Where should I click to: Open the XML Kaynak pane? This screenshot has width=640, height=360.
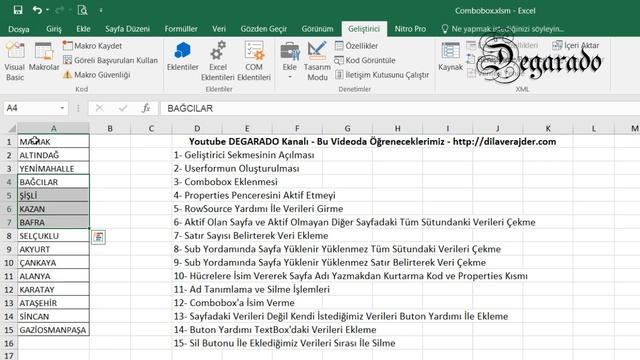coord(450,57)
